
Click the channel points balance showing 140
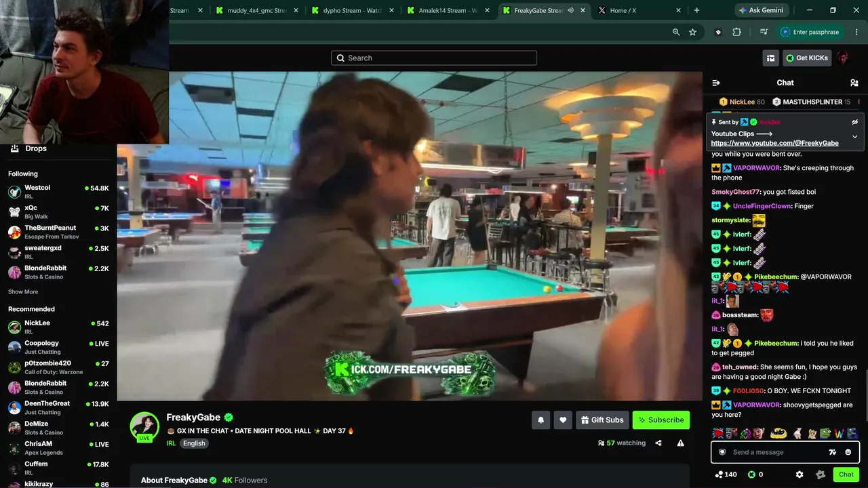[x=726, y=474]
